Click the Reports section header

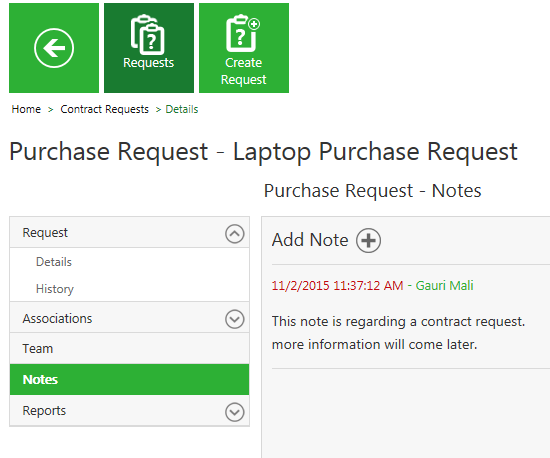click(129, 411)
